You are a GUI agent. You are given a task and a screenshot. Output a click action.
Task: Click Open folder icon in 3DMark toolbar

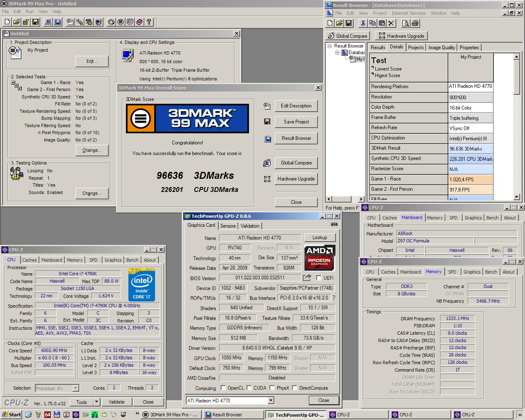coord(16,22)
